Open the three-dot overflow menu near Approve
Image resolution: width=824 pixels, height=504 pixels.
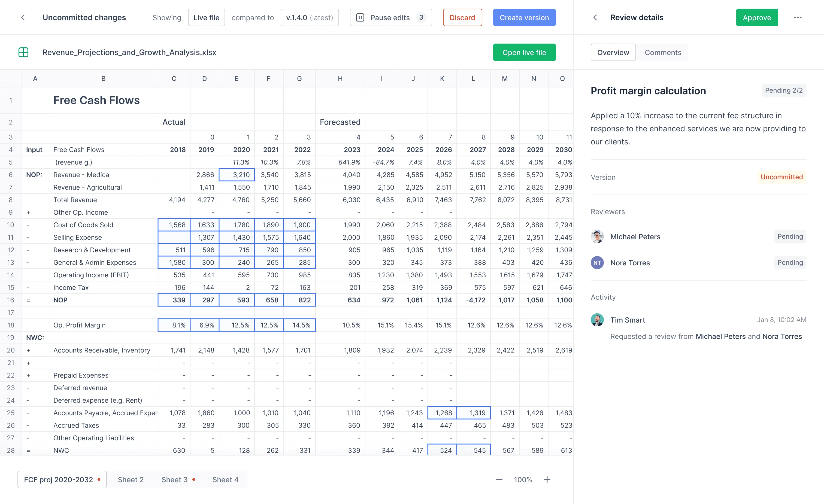click(x=798, y=17)
